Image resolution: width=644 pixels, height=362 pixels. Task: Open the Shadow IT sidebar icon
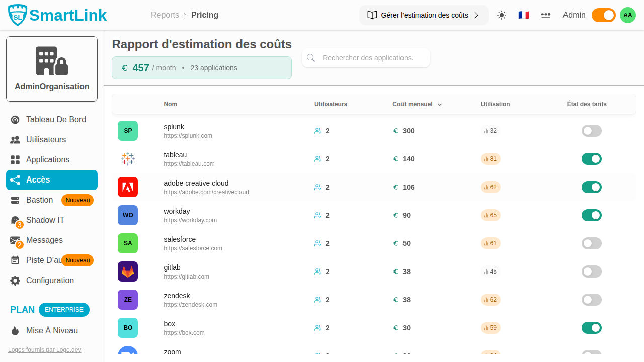coord(15,220)
